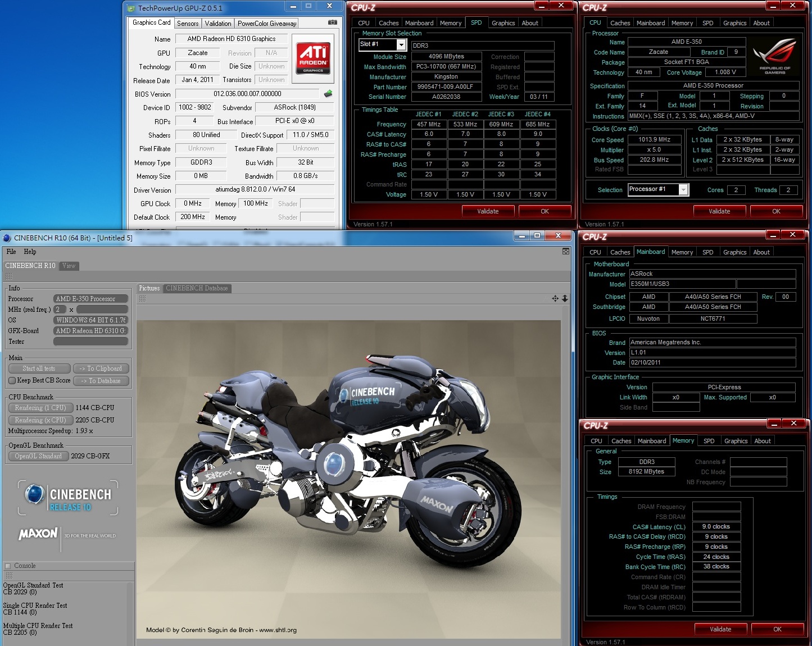812x646 pixels.
Task: Switch to the View tab in Cinebench
Action: coord(69,266)
